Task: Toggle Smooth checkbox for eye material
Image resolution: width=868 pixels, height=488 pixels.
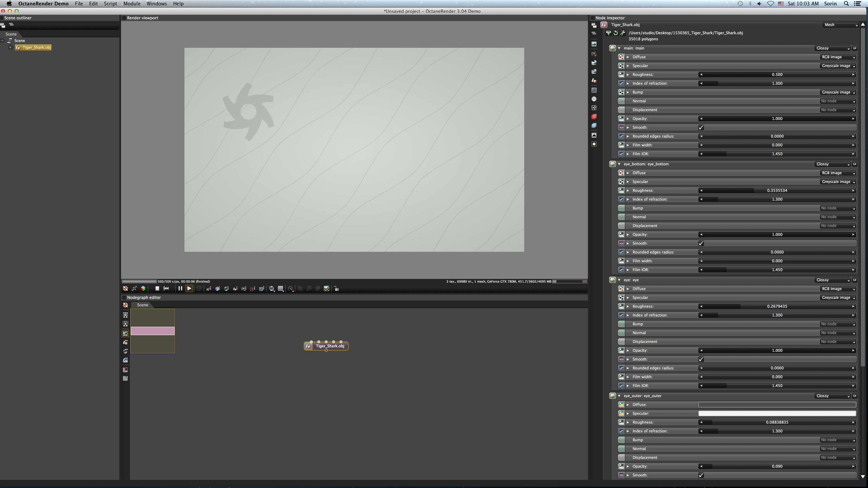Action: coord(701,359)
